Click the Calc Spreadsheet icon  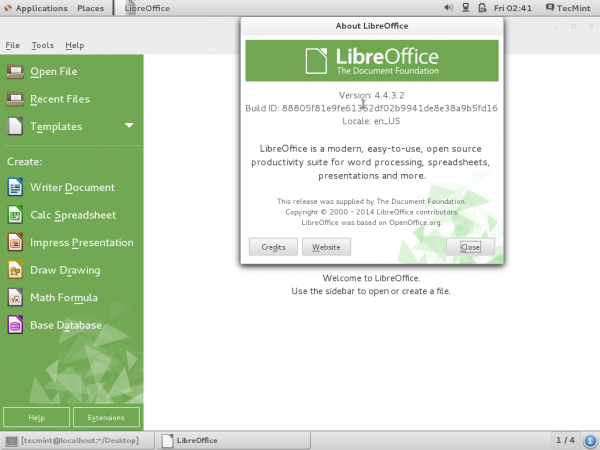(x=15, y=215)
